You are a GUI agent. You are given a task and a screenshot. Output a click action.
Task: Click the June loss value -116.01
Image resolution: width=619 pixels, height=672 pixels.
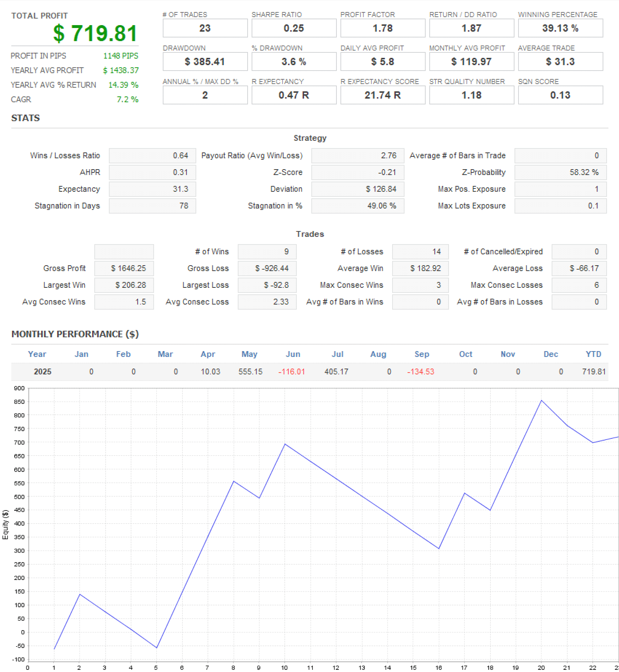tap(291, 372)
